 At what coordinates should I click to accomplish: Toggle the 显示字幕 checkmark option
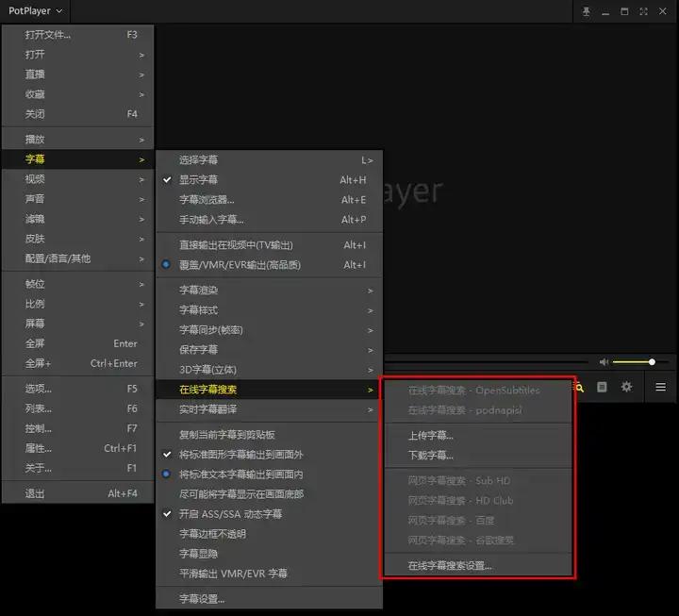[199, 180]
